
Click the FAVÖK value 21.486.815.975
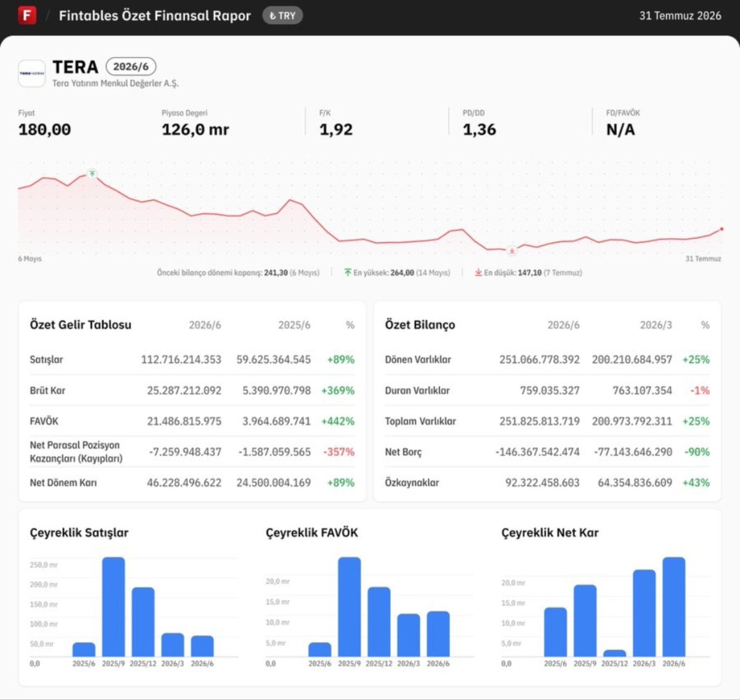(x=184, y=421)
